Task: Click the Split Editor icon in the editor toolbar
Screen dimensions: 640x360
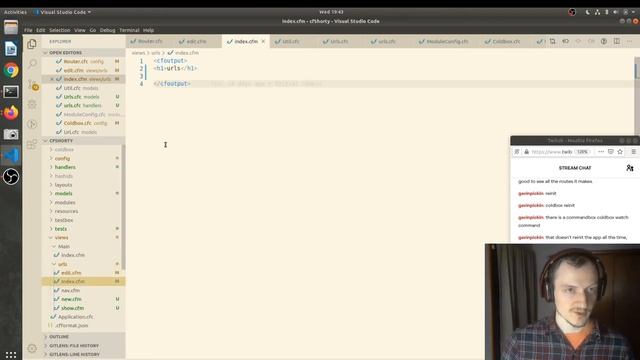Action: [x=617, y=41]
